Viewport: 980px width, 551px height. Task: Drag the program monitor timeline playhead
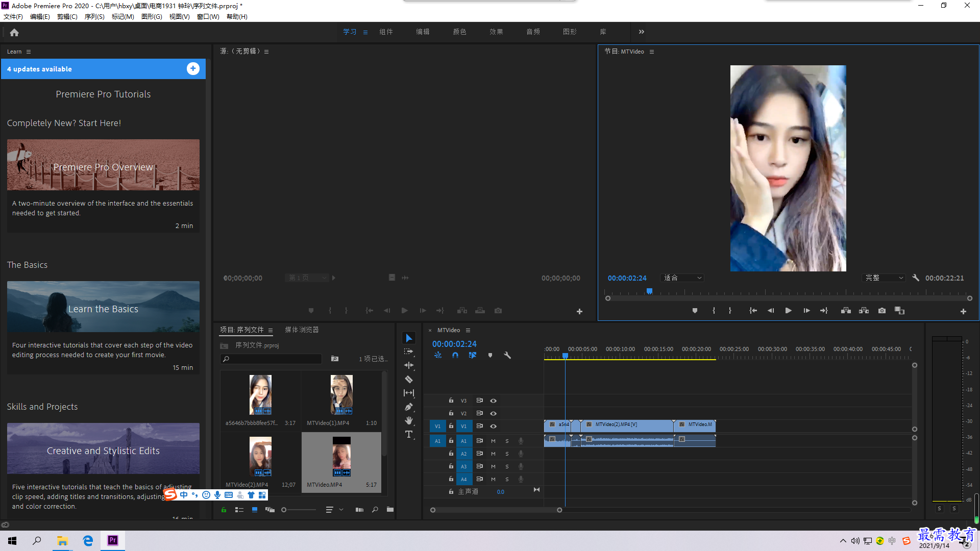[649, 291]
